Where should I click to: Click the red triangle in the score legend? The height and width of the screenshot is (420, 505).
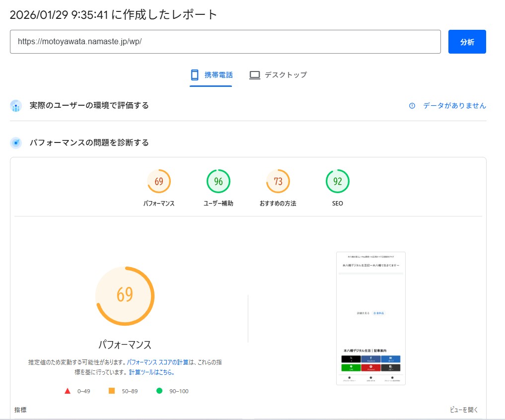(67, 391)
